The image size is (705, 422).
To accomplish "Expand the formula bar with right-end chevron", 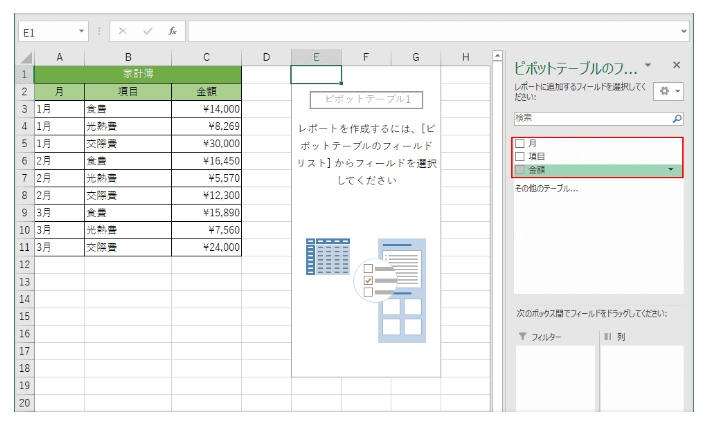I will [x=684, y=31].
